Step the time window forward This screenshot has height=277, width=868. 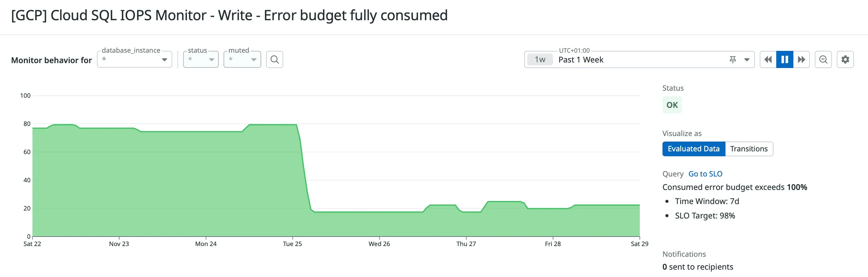coord(801,59)
